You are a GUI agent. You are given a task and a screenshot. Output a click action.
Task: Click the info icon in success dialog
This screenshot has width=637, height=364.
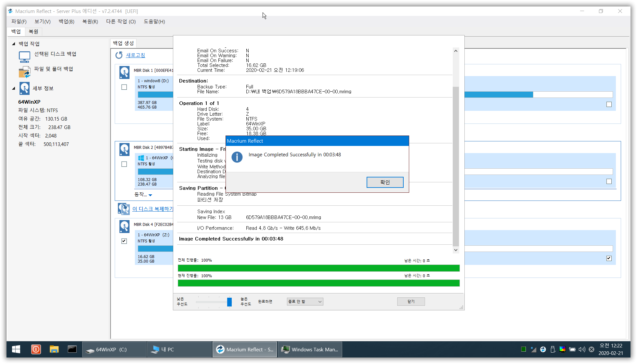(237, 157)
